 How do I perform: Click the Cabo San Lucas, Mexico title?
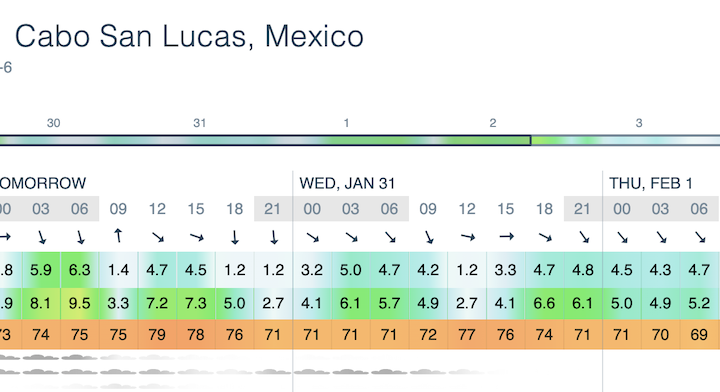point(189,36)
